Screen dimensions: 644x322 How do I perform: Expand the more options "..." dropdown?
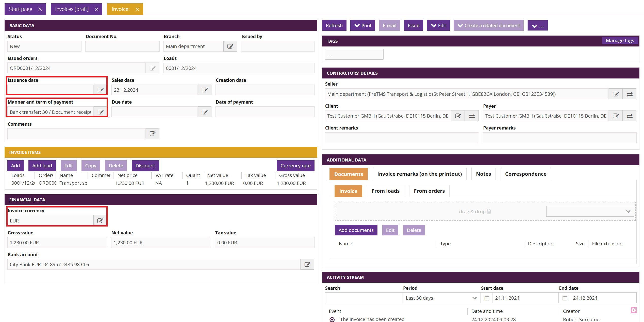tap(537, 26)
